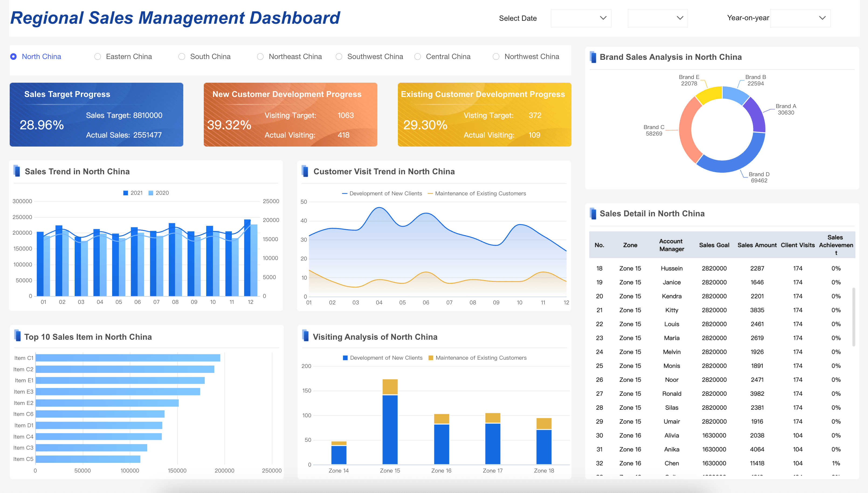
Task: Switch to Northeast China region
Action: pos(260,57)
